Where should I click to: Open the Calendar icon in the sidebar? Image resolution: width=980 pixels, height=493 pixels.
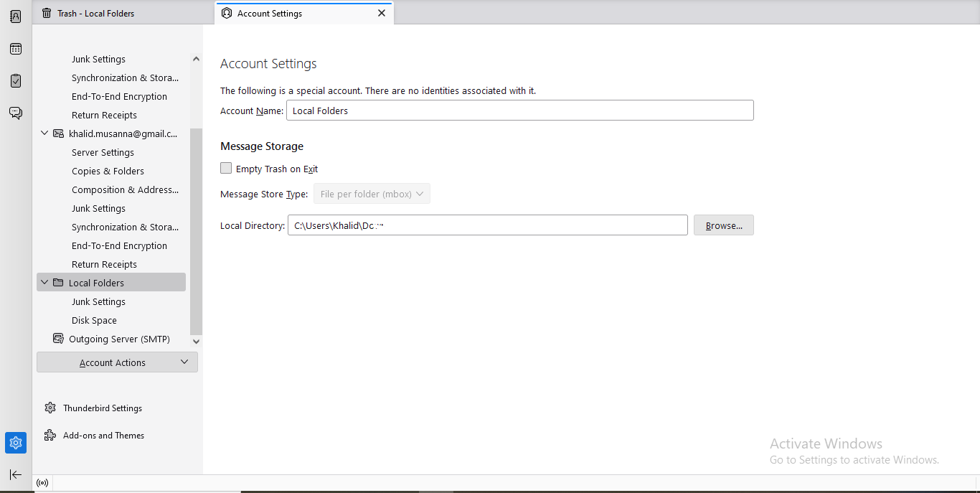(x=15, y=48)
